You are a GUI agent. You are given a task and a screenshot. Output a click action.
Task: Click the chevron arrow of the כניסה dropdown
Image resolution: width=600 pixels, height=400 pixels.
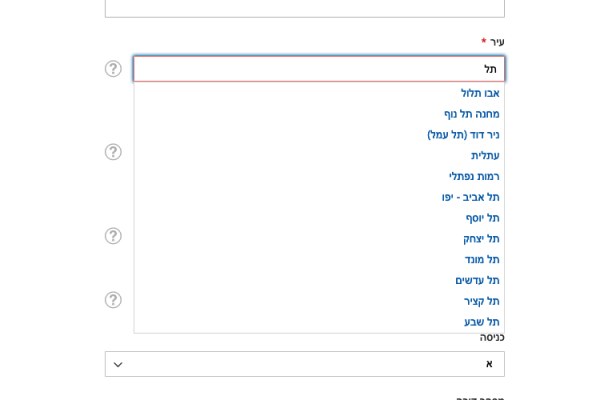point(118,364)
